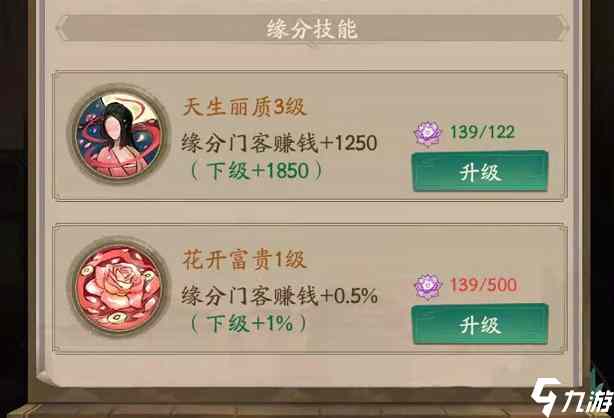Click the left arrow ornament of 缘分技能 banner
Viewport: 614px width, 418px height.
[63, 28]
